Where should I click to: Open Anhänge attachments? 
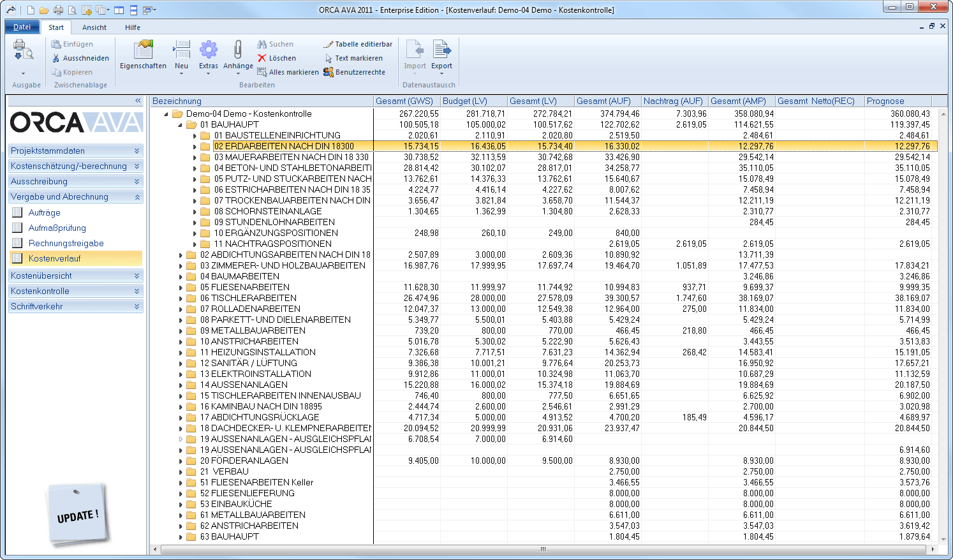[x=238, y=57]
